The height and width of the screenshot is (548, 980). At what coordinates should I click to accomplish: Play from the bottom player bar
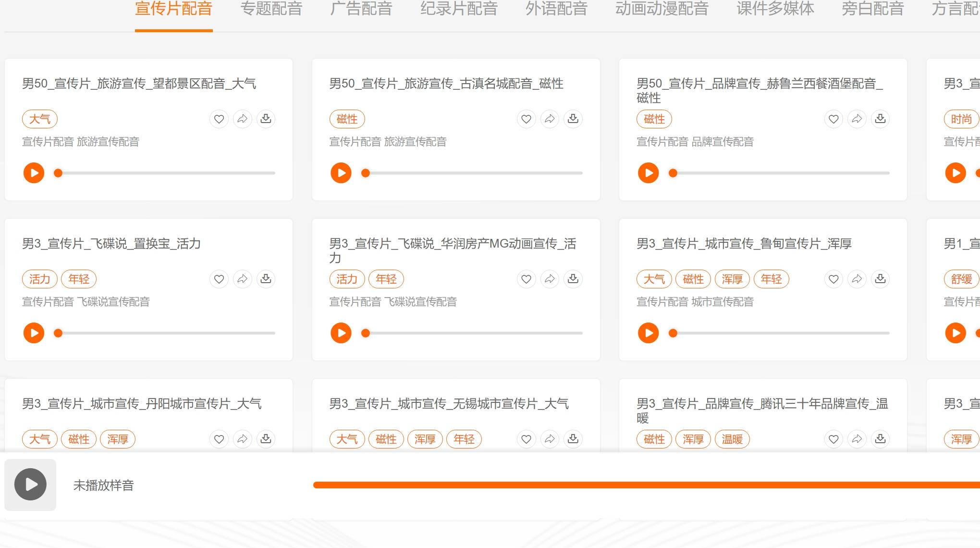[30, 485]
